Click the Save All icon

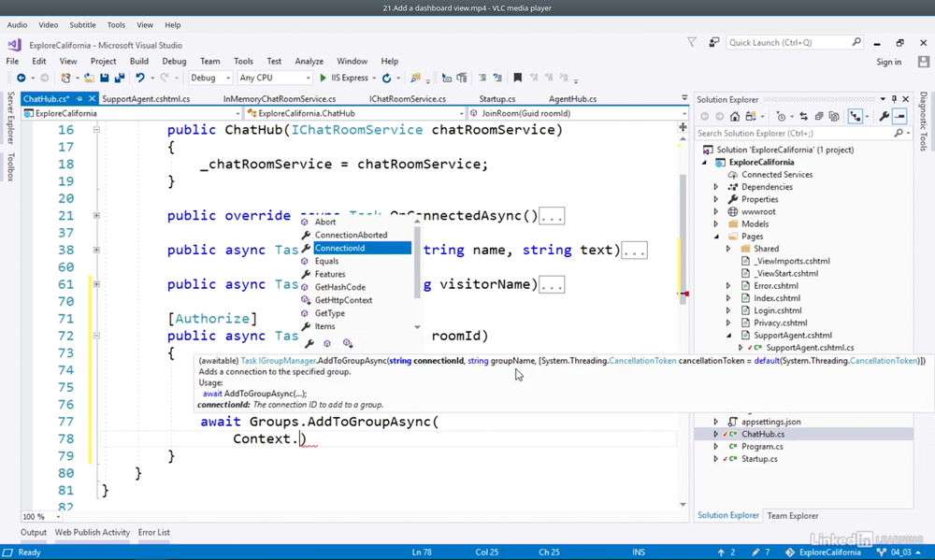[120, 79]
